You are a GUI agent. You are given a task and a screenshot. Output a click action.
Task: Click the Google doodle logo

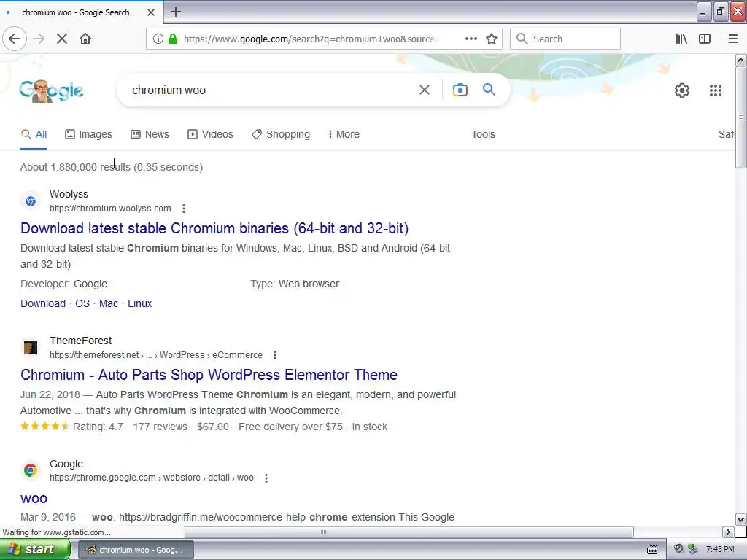point(52,90)
